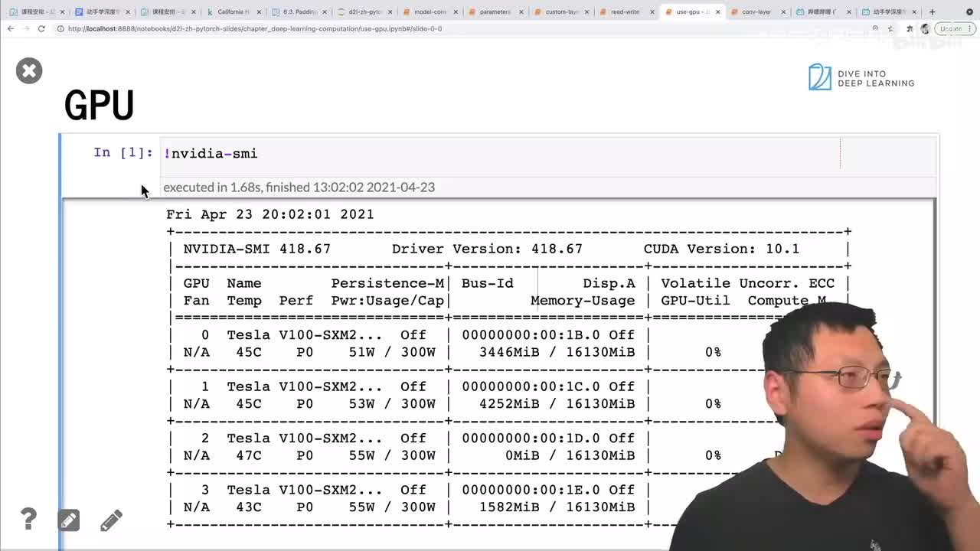This screenshot has height=551, width=980.
Task: Click the In [1]: cell prompt
Action: pyautogui.click(x=123, y=152)
